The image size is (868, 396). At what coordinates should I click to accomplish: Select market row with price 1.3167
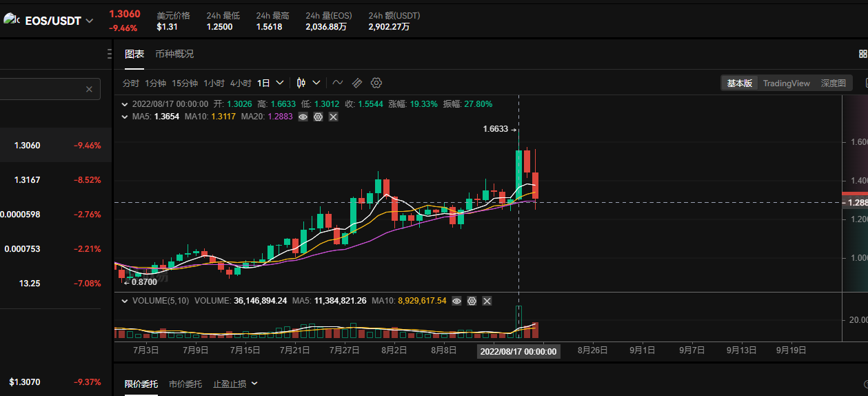pyautogui.click(x=55, y=180)
